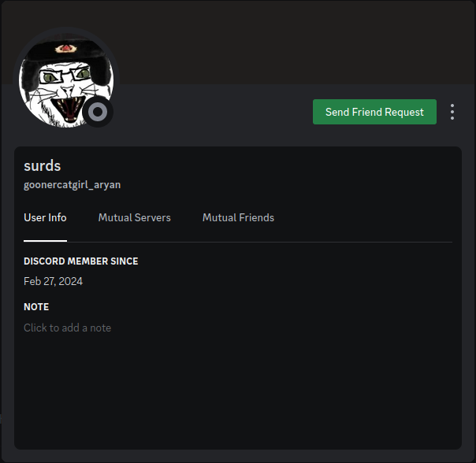Click the Feb 27, 2024 join date

coord(53,281)
